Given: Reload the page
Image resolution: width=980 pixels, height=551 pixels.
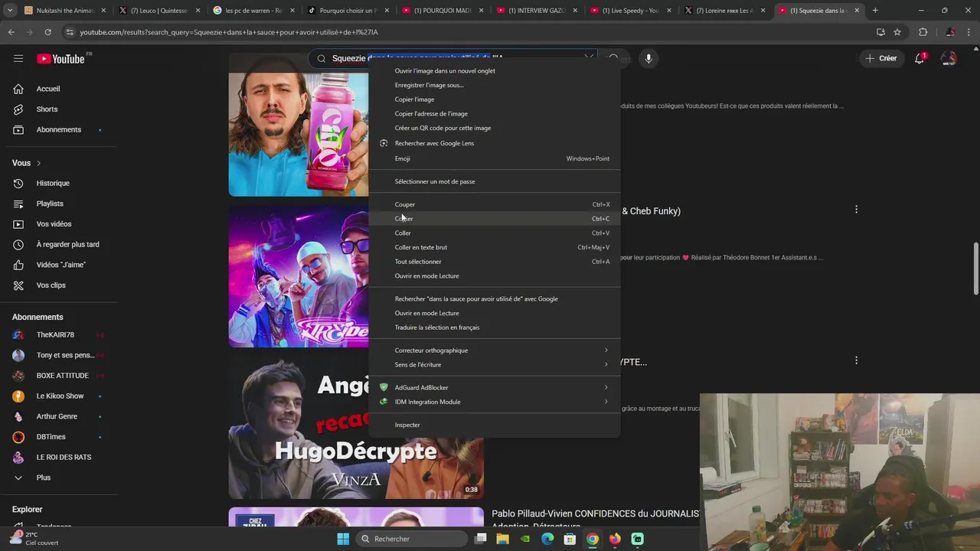Looking at the screenshot, I should [47, 32].
